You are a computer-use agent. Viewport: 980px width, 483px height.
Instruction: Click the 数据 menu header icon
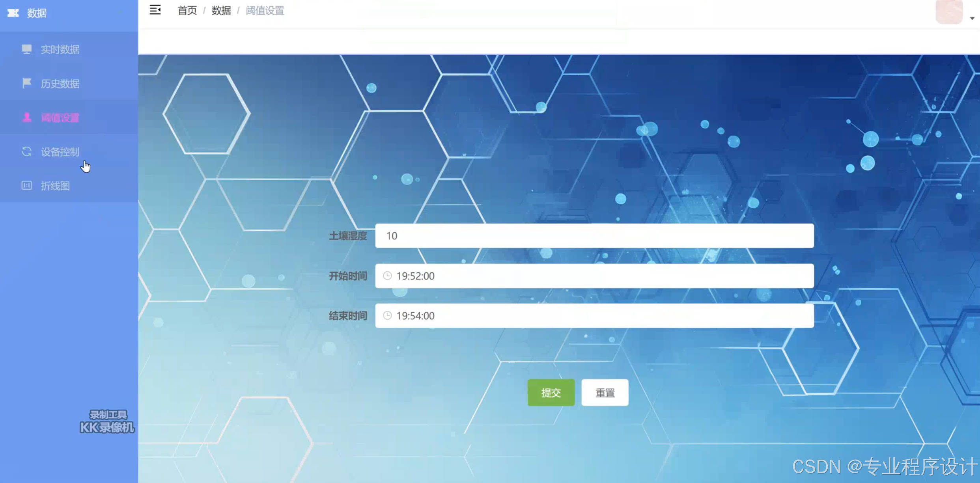point(13,13)
